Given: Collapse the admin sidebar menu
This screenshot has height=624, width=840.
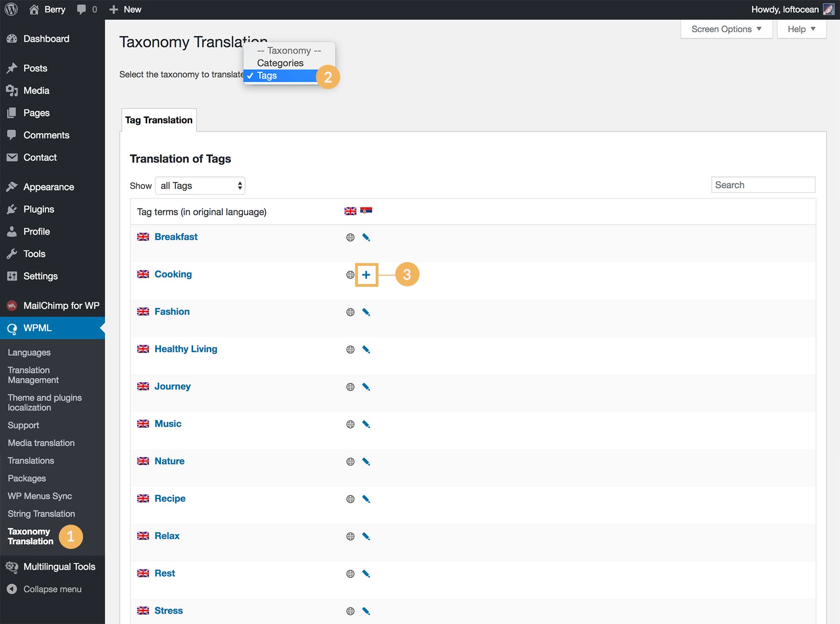Looking at the screenshot, I should tap(52, 589).
